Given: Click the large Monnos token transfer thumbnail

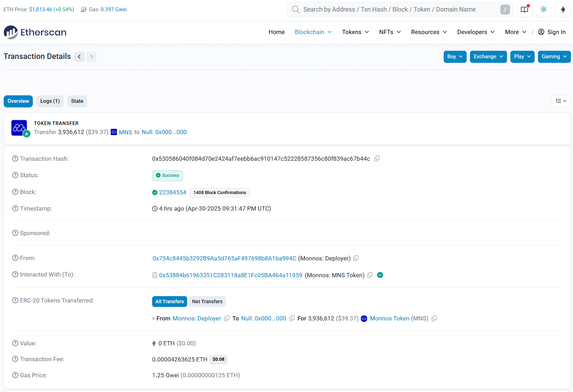Looking at the screenshot, I should pos(19,128).
